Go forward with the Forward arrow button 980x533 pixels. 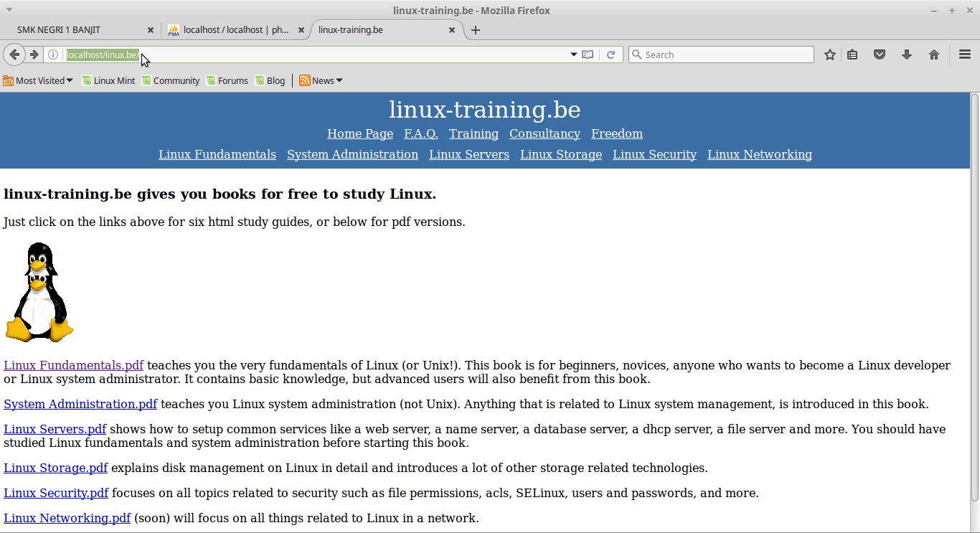34,55
